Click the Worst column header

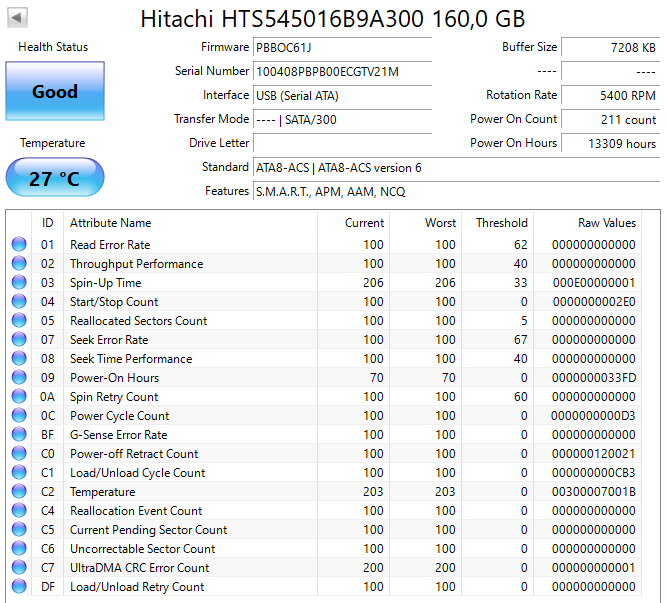click(x=425, y=223)
